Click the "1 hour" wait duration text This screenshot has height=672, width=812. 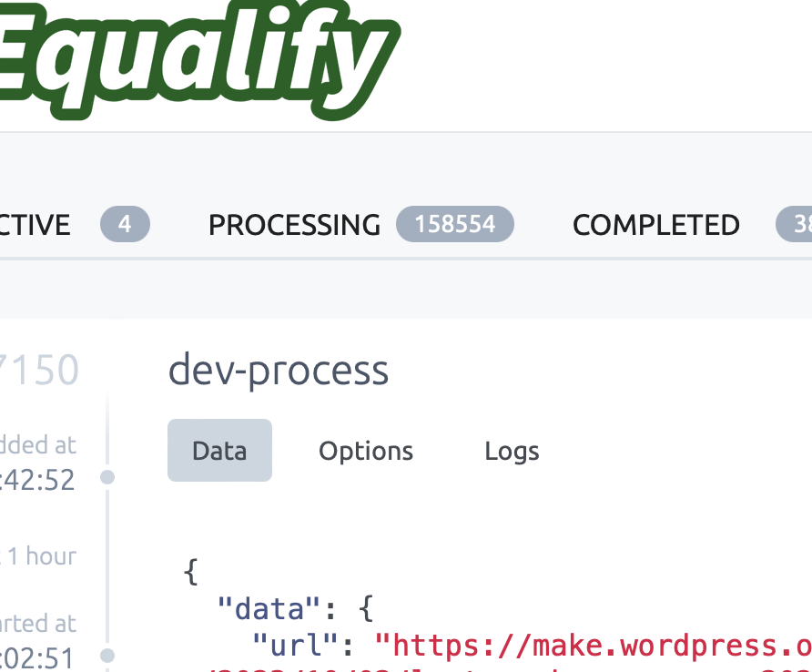click(x=42, y=556)
